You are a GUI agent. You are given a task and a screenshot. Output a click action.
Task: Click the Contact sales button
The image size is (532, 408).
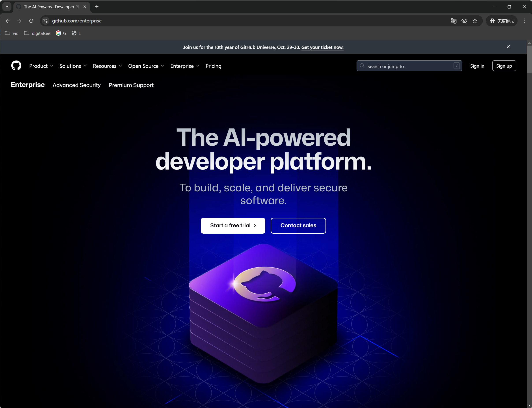[298, 226]
